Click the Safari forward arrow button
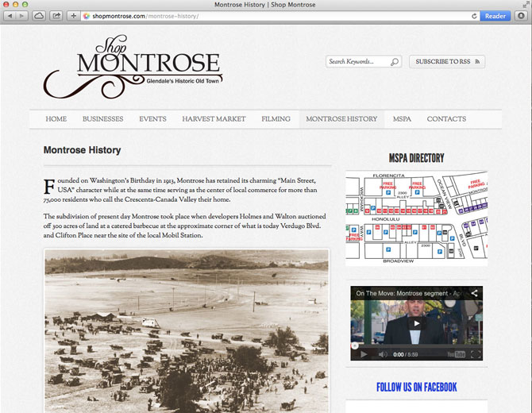532x413 pixels. (x=21, y=16)
